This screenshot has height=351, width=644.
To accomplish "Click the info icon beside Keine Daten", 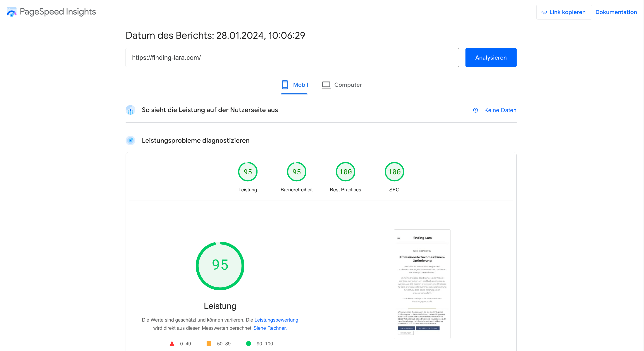I will (475, 110).
